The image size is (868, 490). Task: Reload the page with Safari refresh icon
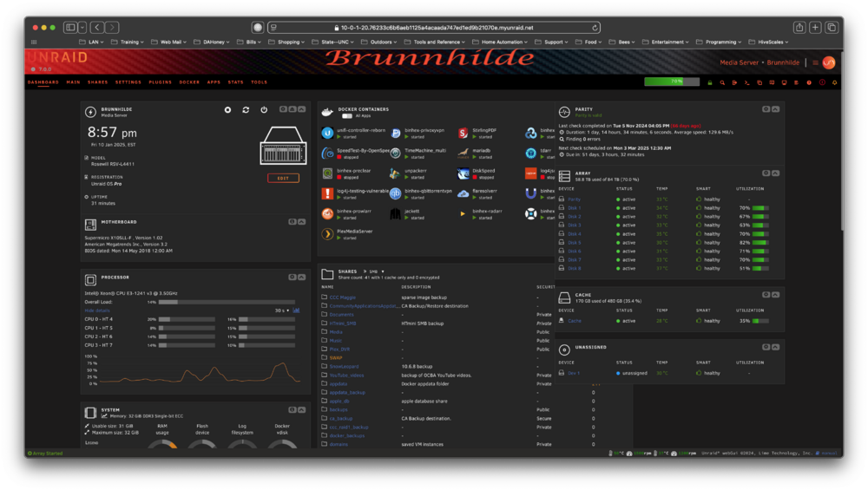coord(595,28)
